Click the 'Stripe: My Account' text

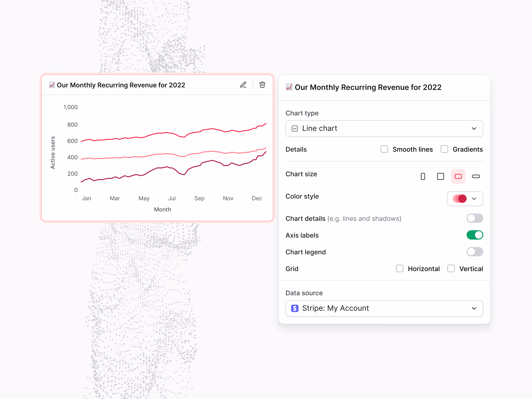click(335, 308)
